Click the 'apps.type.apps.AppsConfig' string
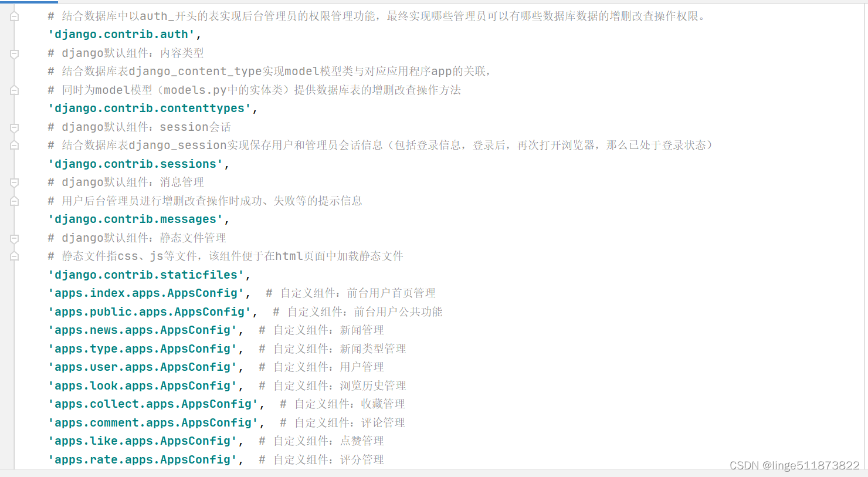The height and width of the screenshot is (477, 868). (143, 349)
